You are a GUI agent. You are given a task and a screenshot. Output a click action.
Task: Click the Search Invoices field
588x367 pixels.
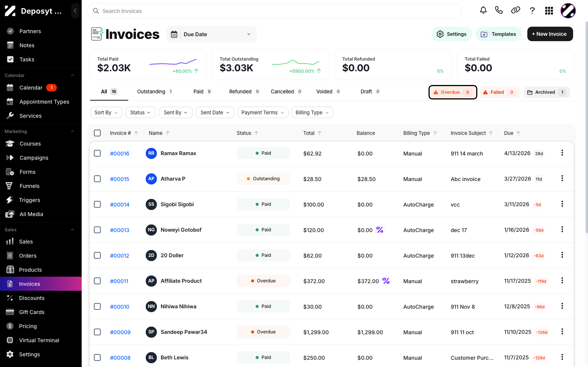point(274,11)
